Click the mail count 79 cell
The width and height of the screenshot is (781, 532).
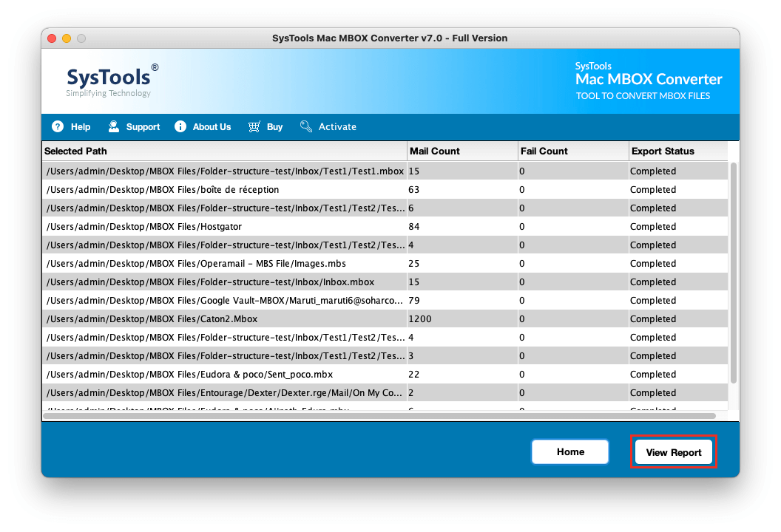click(463, 301)
